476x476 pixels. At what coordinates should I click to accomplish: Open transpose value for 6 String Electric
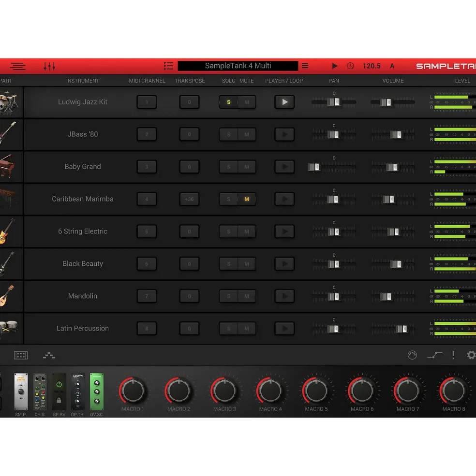click(189, 231)
